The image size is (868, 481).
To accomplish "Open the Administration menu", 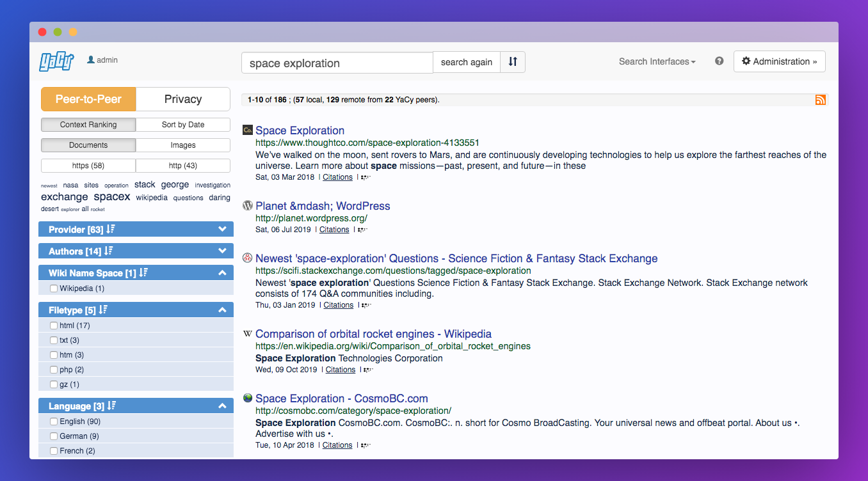I will pos(779,61).
